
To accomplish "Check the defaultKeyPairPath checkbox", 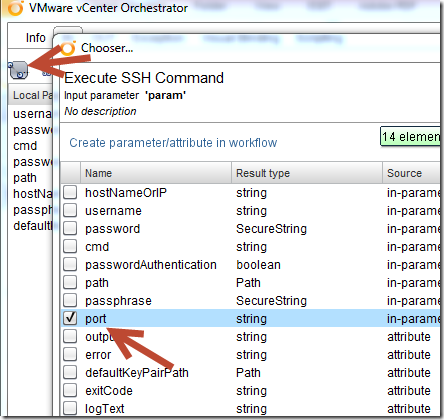I will 70,373.
